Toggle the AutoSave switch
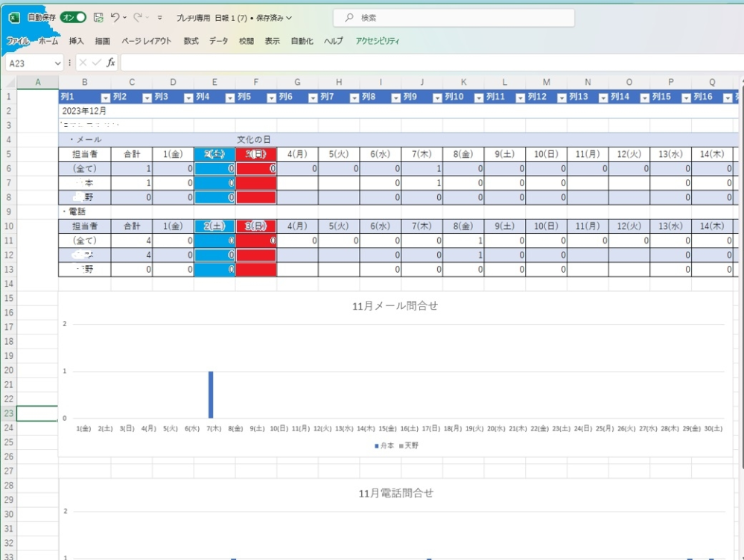744x560 pixels. click(x=73, y=18)
